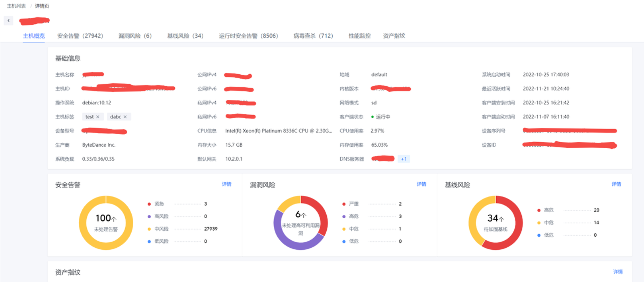Screen dimensions: 644x284
Task: Click the red 紧急 legend dot
Action: pyautogui.click(x=149, y=204)
